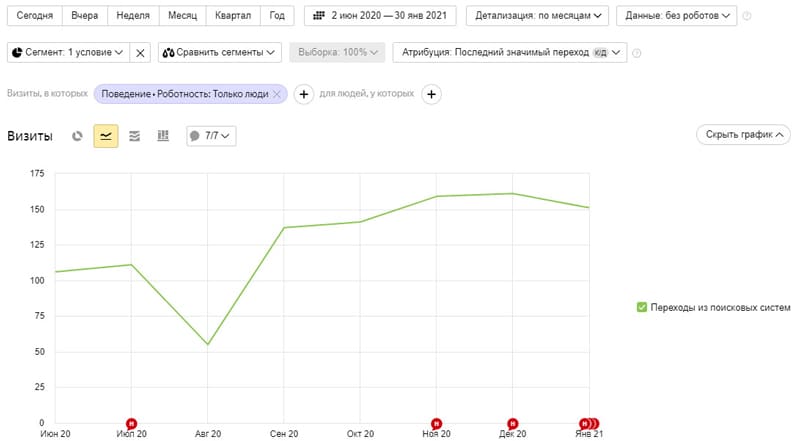The width and height of the screenshot is (800, 441).
Task: Click the red note marker at Ноя 20
Action: click(x=436, y=423)
